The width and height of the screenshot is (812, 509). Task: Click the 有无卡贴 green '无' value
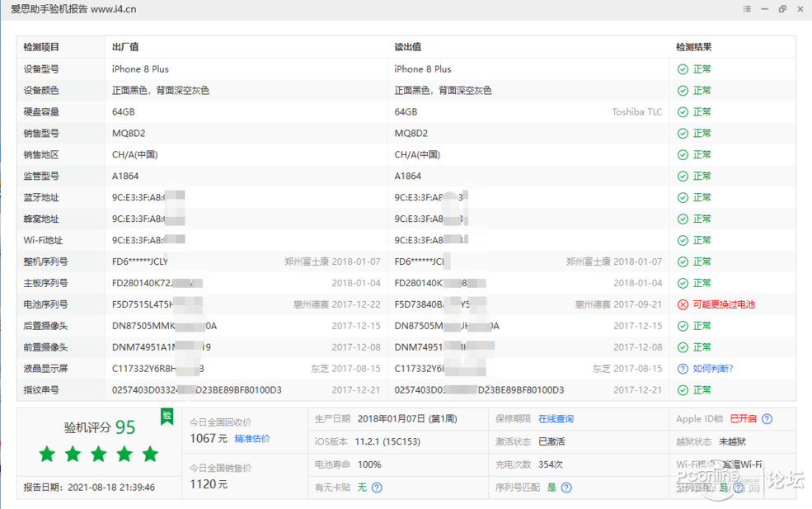[362, 488]
